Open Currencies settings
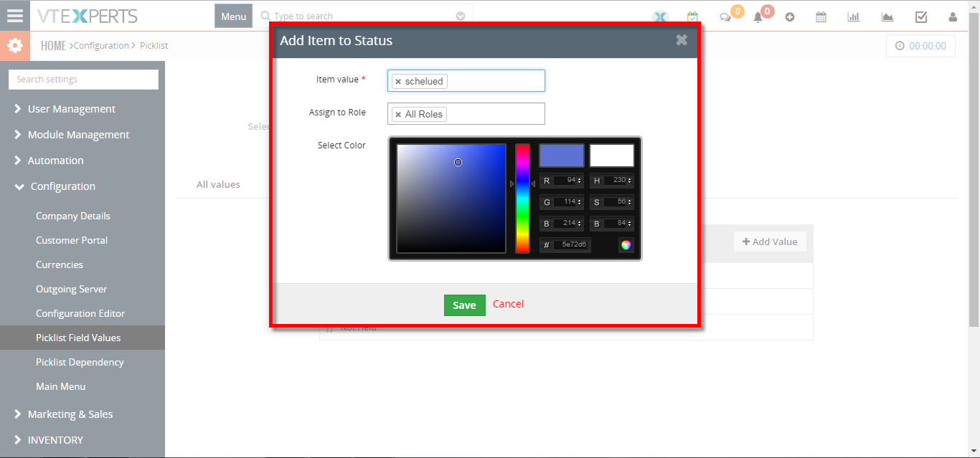Image resolution: width=980 pixels, height=458 pixels. 60,264
